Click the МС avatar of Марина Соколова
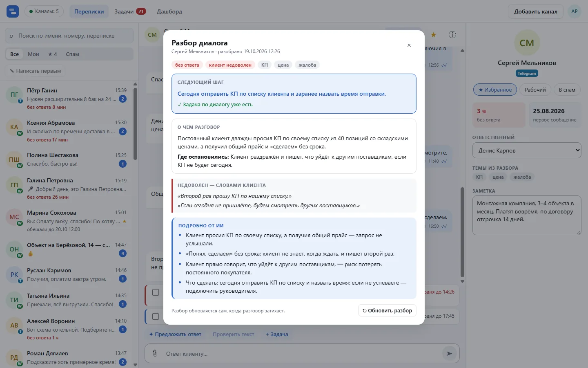This screenshot has height=368, width=588. pos(14,217)
